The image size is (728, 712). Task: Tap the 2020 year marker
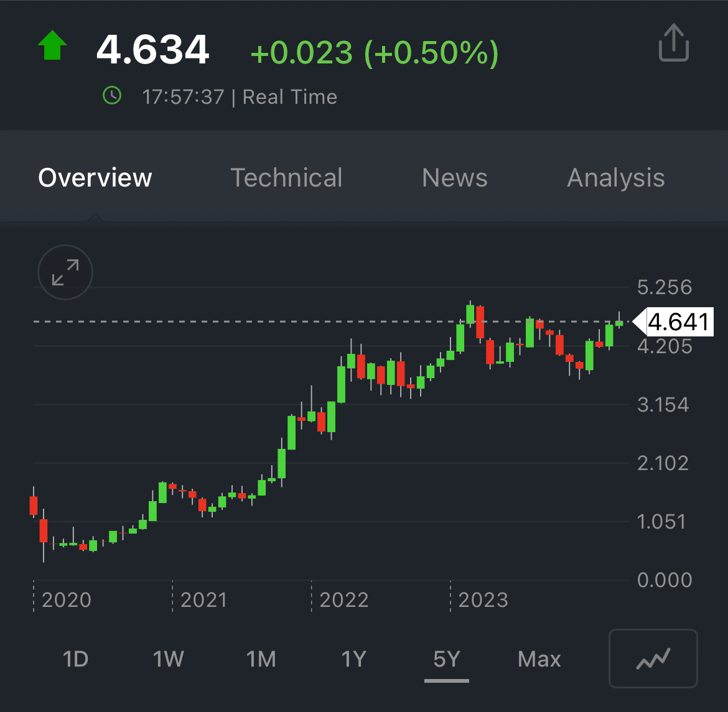(x=67, y=600)
